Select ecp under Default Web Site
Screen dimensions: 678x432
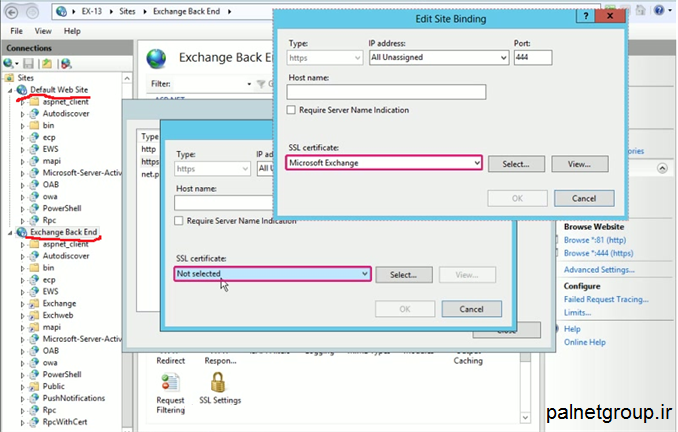click(x=49, y=137)
